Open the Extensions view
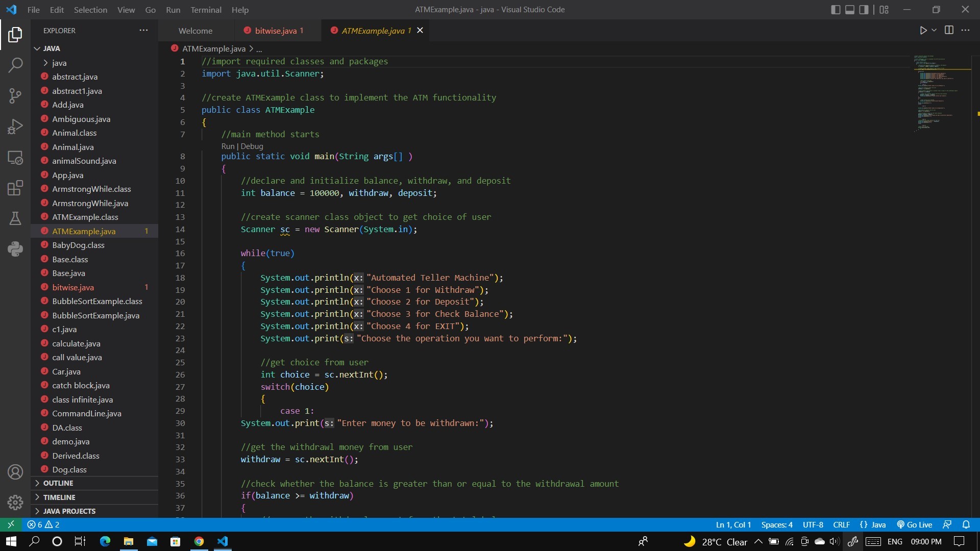Image resolution: width=980 pixels, height=551 pixels. point(15,188)
